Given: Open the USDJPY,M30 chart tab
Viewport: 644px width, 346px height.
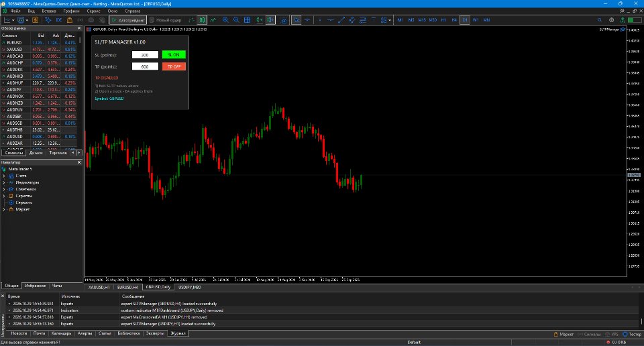Looking at the screenshot, I should (189, 287).
